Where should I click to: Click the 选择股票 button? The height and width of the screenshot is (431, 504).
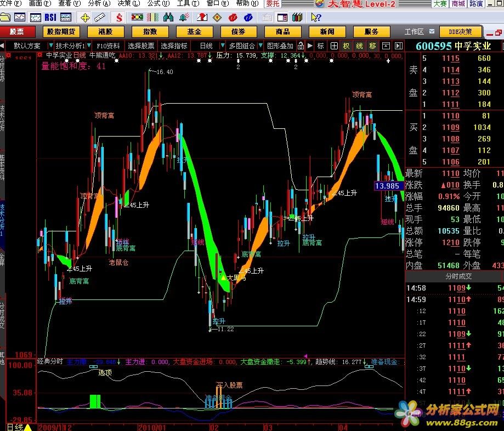click(x=141, y=46)
